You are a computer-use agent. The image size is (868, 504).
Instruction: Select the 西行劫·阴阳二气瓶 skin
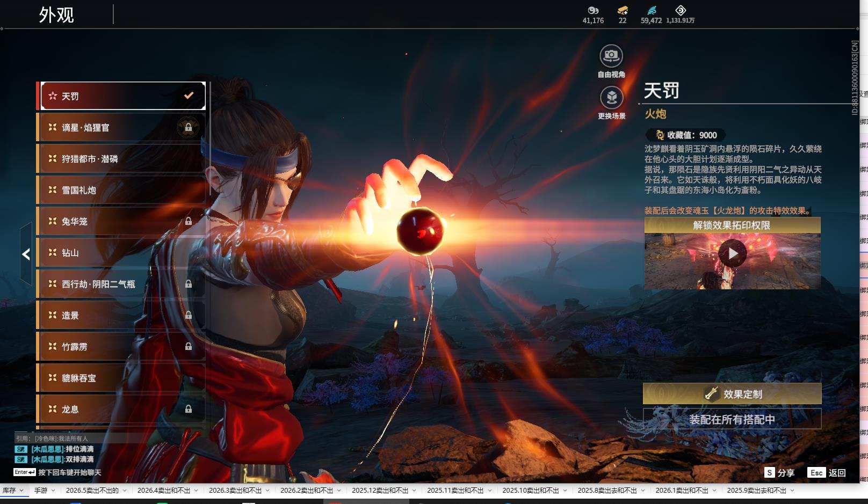click(121, 284)
